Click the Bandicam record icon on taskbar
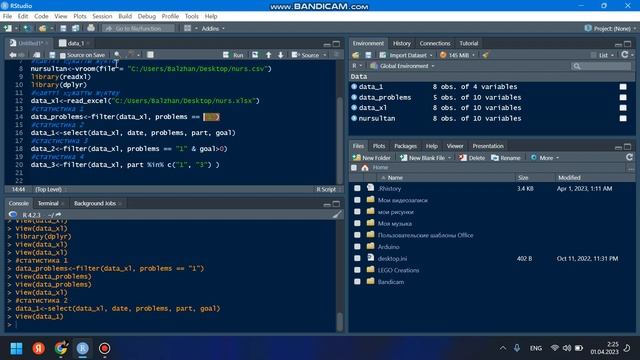The width and height of the screenshot is (640, 360). pos(104,348)
